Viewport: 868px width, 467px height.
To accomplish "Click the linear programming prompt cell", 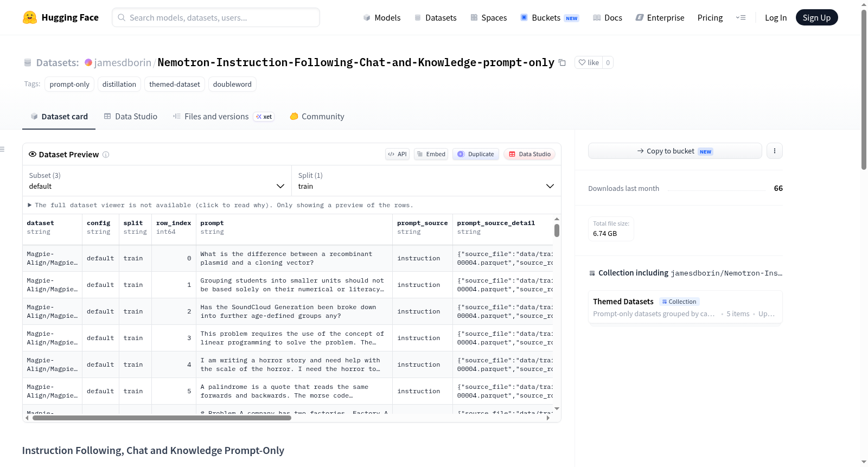I will [294, 338].
